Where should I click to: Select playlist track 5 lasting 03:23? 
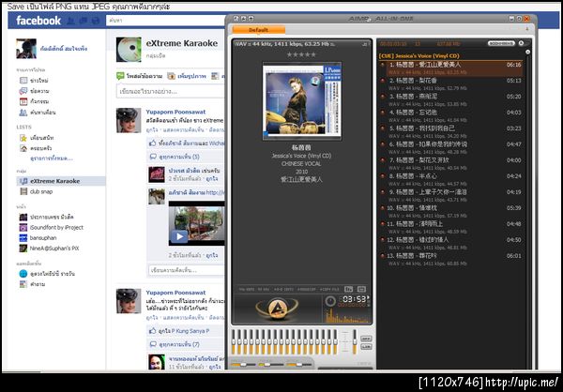point(450,131)
